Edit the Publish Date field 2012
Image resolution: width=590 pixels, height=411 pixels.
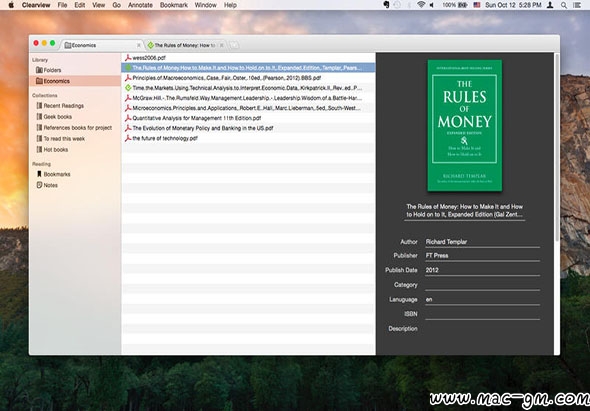coord(482,271)
